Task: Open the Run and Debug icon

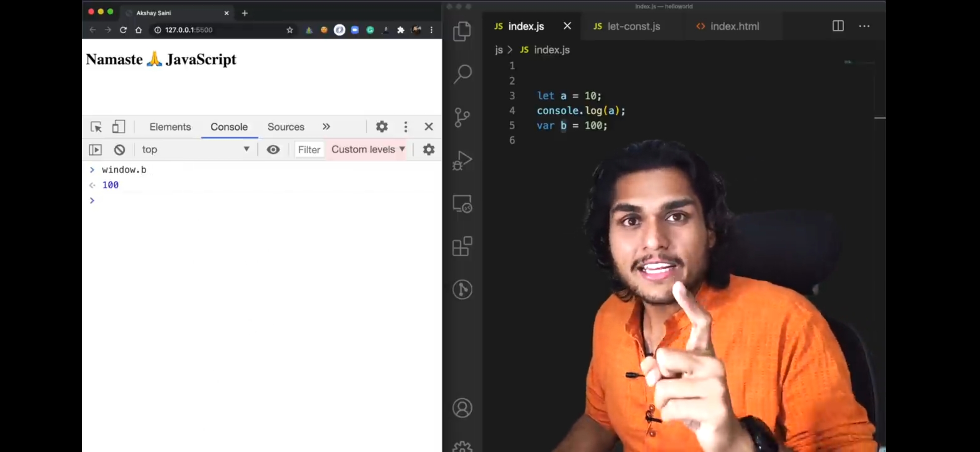Action: tap(462, 161)
